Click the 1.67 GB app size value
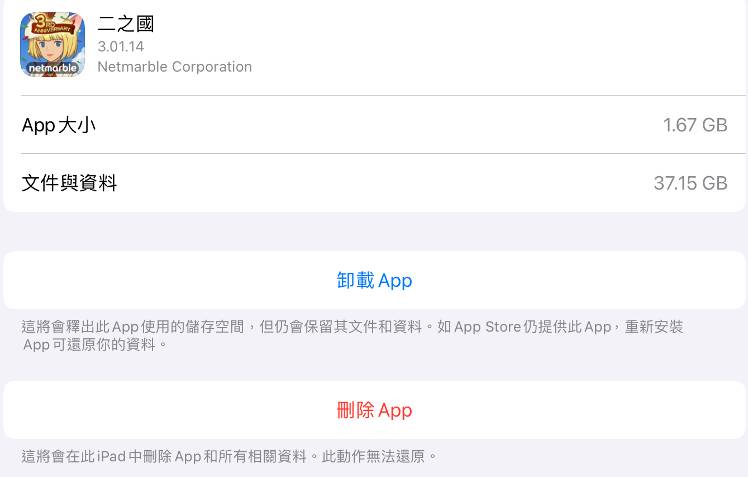 click(695, 125)
